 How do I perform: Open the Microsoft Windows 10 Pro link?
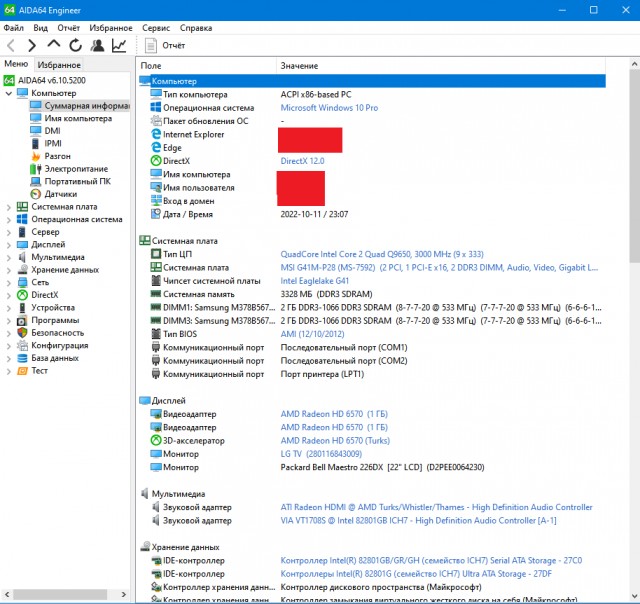tap(329, 108)
